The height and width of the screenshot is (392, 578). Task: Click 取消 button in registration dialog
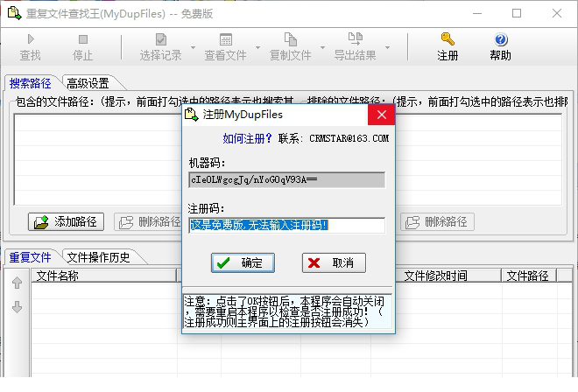pyautogui.click(x=334, y=262)
